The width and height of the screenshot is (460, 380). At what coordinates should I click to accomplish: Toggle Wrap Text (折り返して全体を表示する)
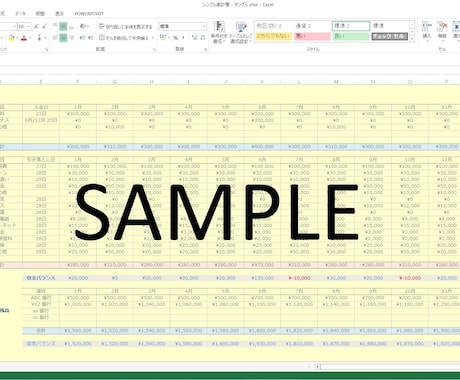pyautogui.click(x=125, y=26)
